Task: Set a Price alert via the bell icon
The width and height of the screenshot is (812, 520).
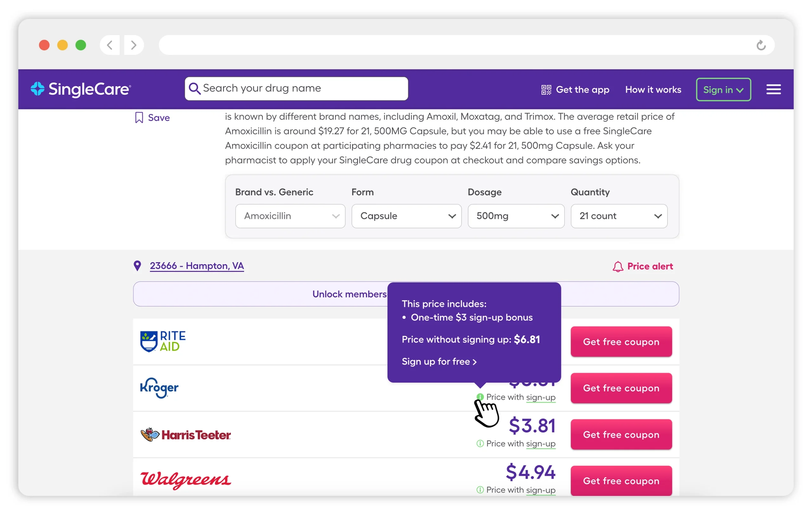Action: point(618,266)
